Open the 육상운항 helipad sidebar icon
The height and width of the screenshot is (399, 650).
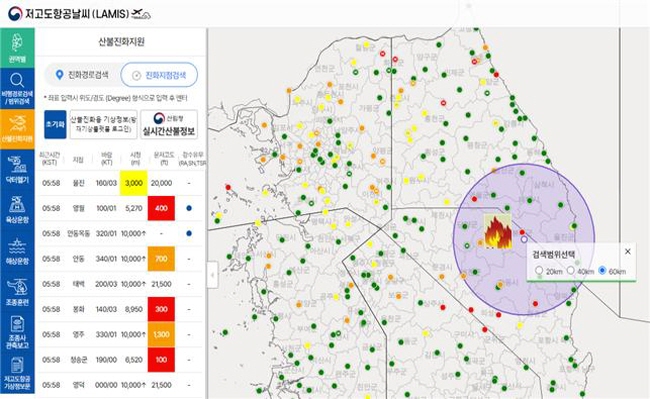tap(17, 209)
